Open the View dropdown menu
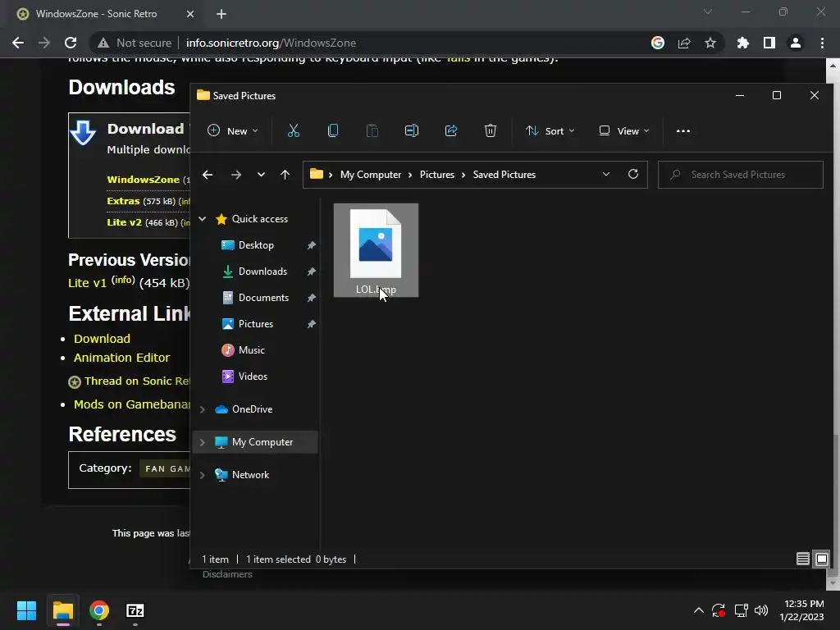Screen dimensions: 840x630 624,130
